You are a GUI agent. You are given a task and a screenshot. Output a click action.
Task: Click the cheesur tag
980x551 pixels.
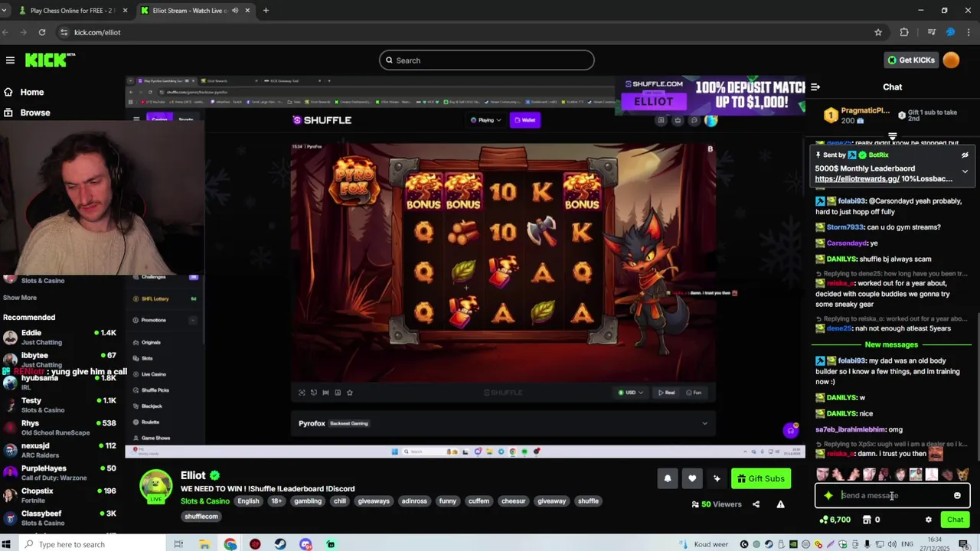(x=513, y=501)
